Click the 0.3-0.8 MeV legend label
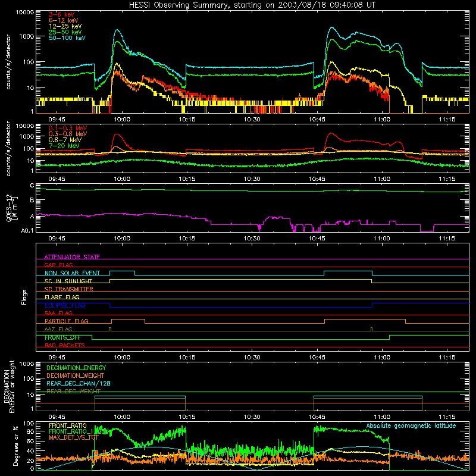Image resolution: width=476 pixels, height=476 pixels. [x=68, y=134]
